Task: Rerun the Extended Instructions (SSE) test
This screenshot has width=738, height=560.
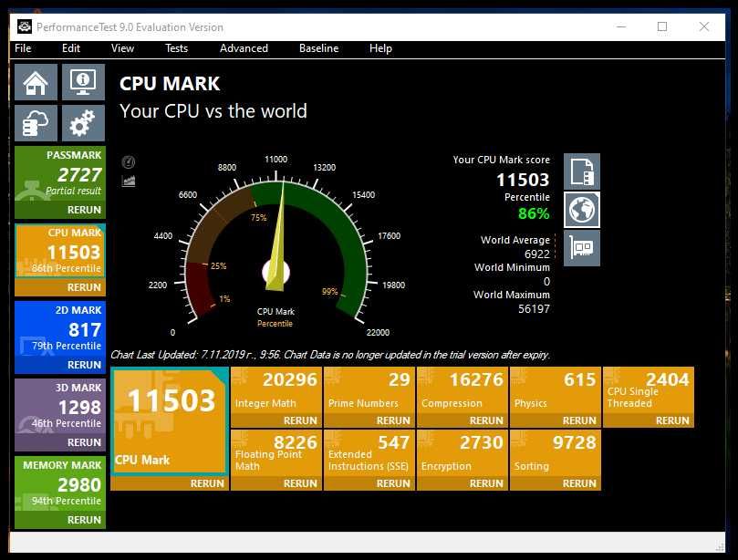Action: (369, 483)
